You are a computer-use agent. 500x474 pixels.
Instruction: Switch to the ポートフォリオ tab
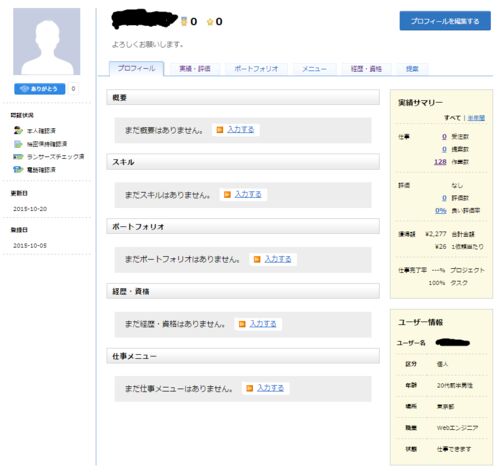click(256, 69)
